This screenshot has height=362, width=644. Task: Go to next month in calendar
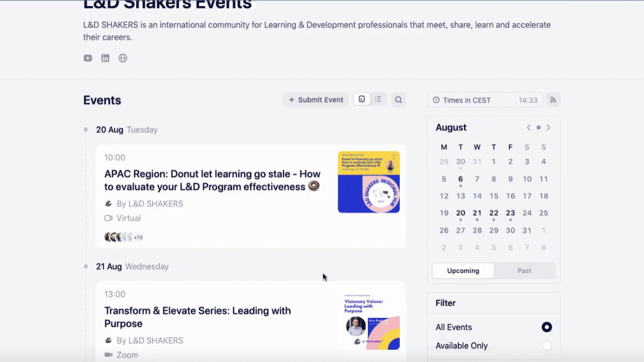(x=548, y=127)
